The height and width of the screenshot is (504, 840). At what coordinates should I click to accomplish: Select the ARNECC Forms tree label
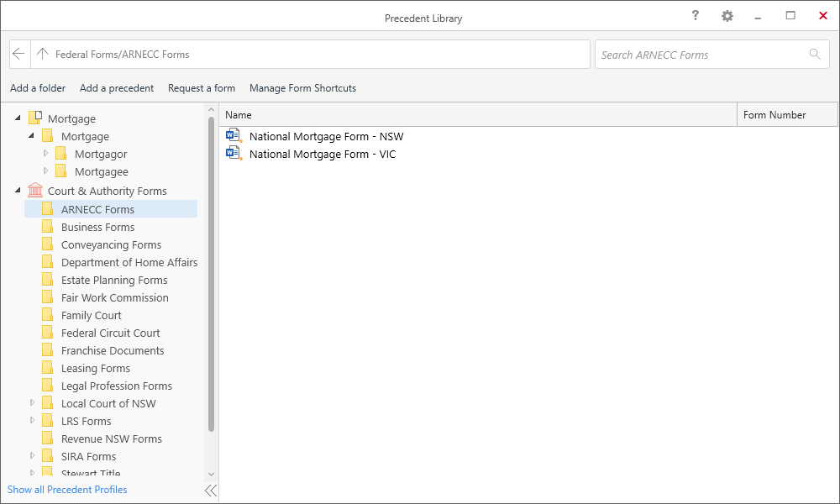[x=97, y=209]
